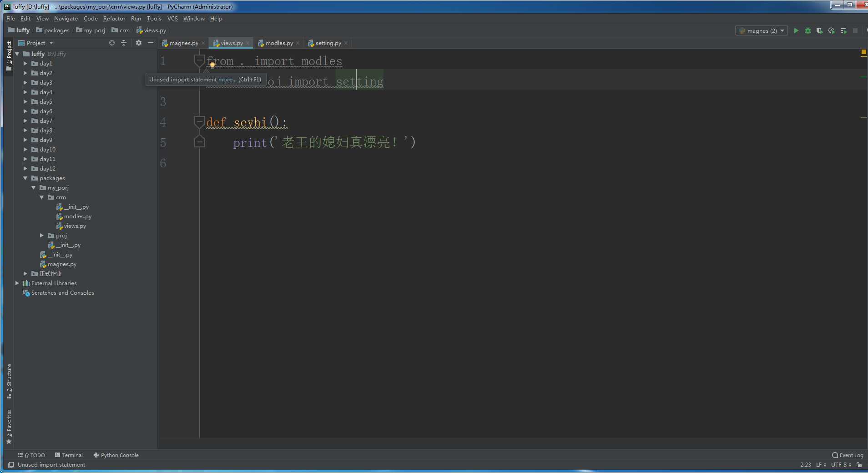Image resolution: width=868 pixels, height=473 pixels.
Task: Open the magnes (2) run configuration dropdown
Action: (x=762, y=30)
